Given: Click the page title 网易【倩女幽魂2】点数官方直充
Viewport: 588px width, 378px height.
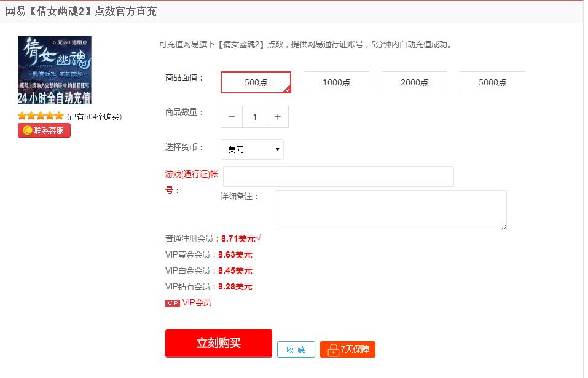Looking at the screenshot, I should coord(81,11).
